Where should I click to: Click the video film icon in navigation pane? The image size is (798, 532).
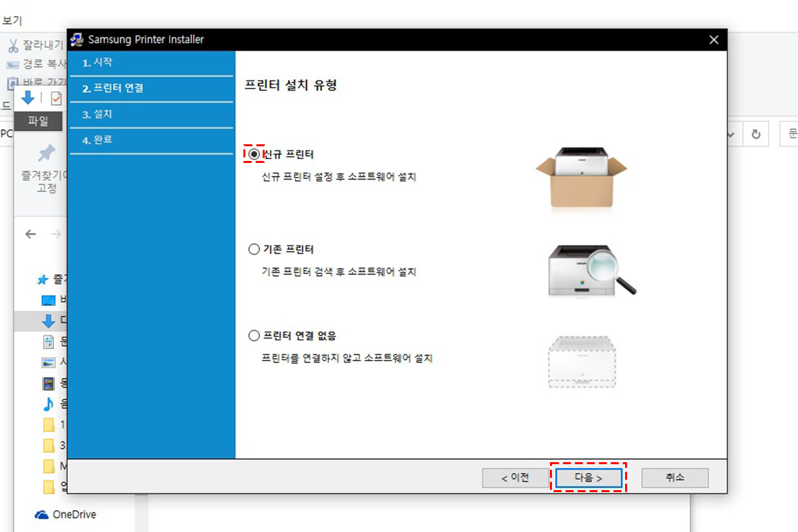point(48,383)
